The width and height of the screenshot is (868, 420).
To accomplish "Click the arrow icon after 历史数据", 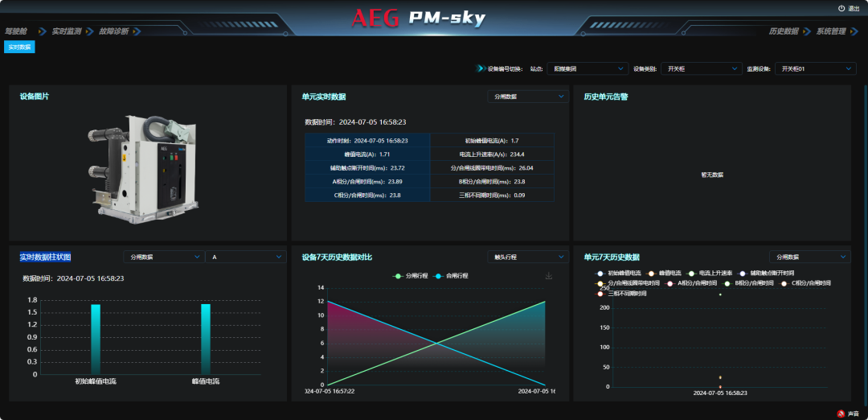I will pyautogui.click(x=807, y=31).
